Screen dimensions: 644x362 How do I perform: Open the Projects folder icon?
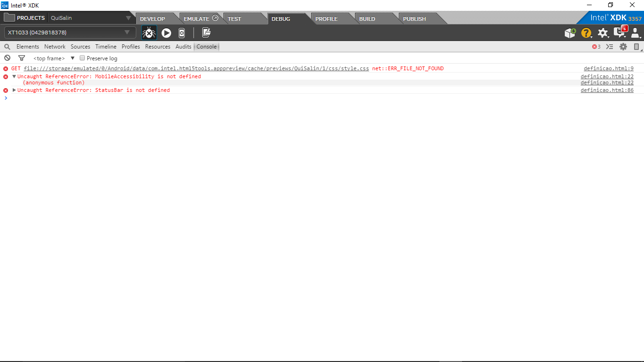coord(9,18)
